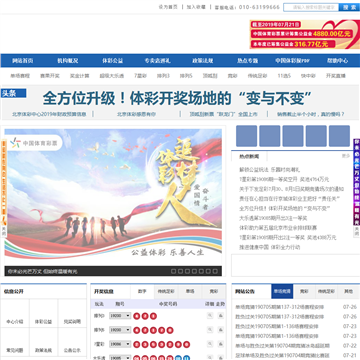The image size is (360, 360).
Task: Open 北京体彩中心2019年财政预算信息 link
Action: [49, 114]
